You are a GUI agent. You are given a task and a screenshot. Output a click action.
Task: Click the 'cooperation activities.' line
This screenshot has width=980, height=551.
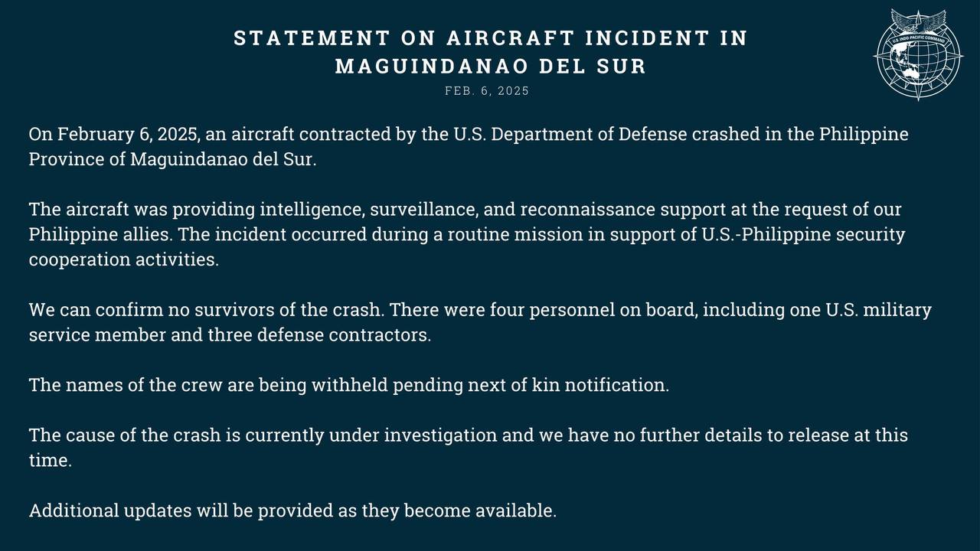tap(124, 259)
